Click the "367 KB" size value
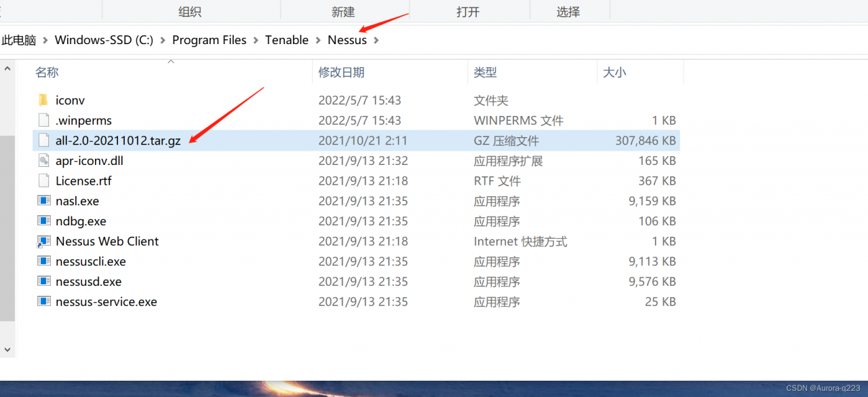Viewport: 868px width, 397px height. (x=657, y=181)
